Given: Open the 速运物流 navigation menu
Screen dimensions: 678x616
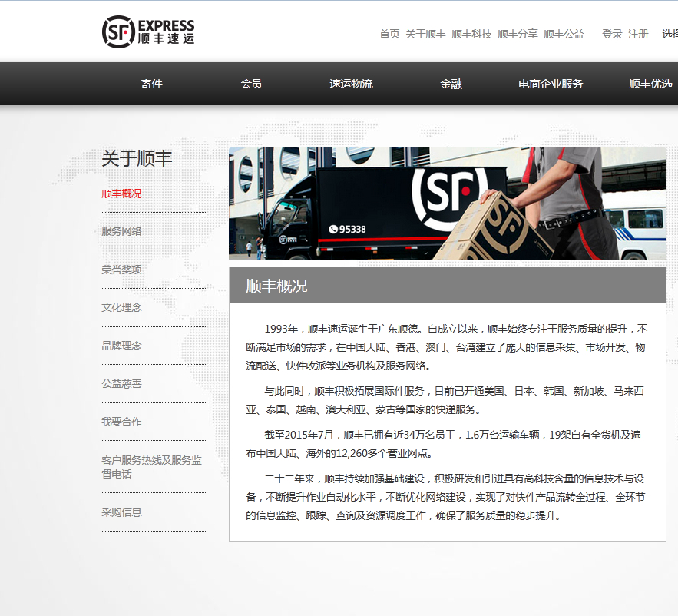Looking at the screenshot, I should tap(351, 84).
